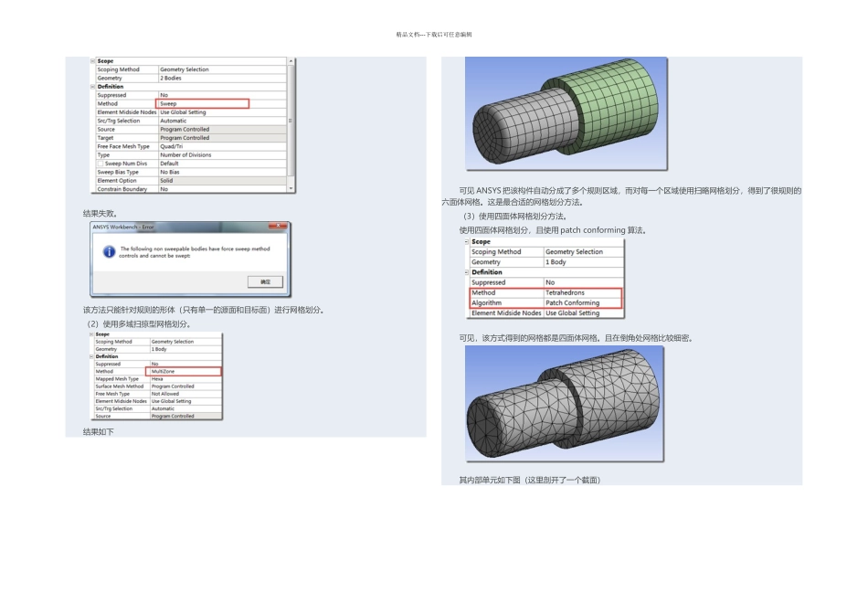Viewport: 868px width, 614px height.
Task: Click the Algorithm label in the Tetrahedrons table
Action: pos(487,302)
